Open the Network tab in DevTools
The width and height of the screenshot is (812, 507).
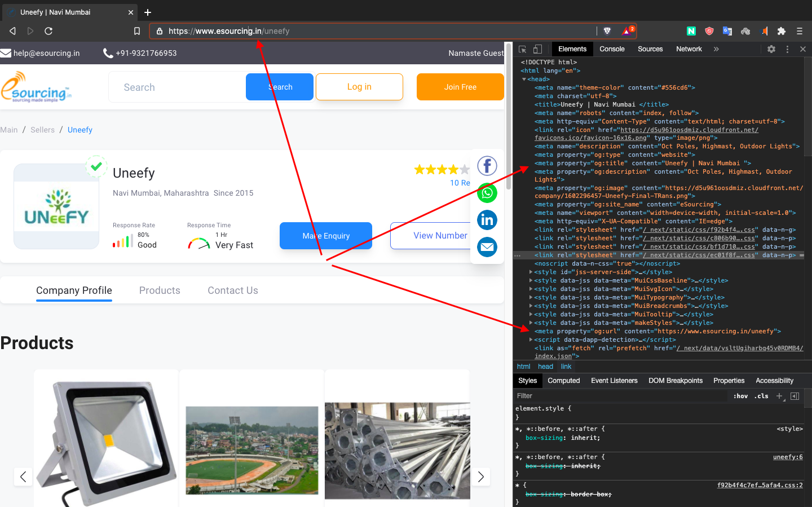point(689,49)
